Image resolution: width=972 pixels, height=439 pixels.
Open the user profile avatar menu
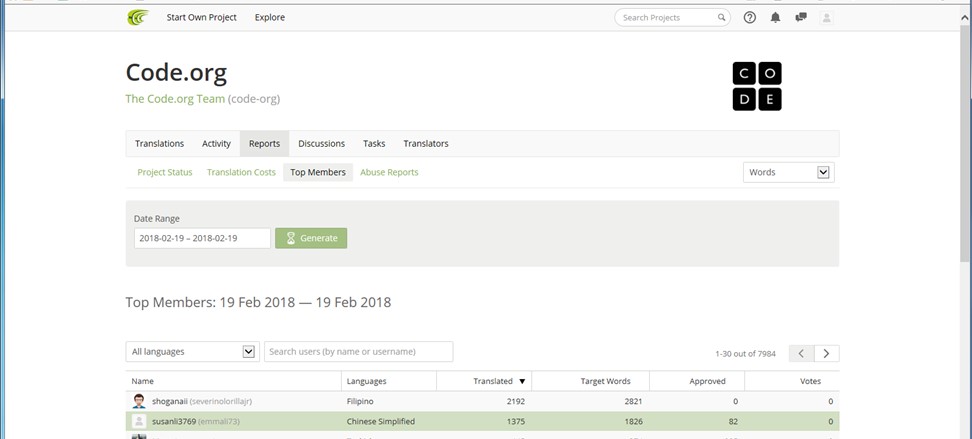pos(826,17)
